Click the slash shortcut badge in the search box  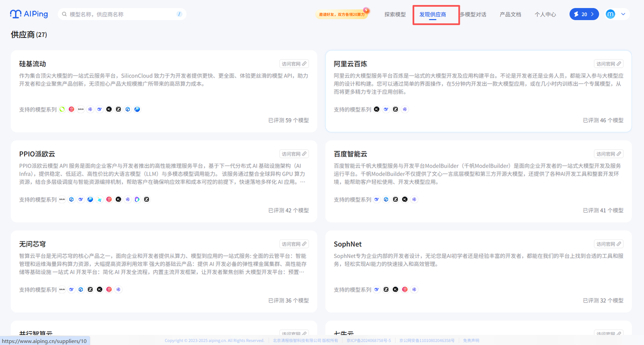[x=179, y=14]
